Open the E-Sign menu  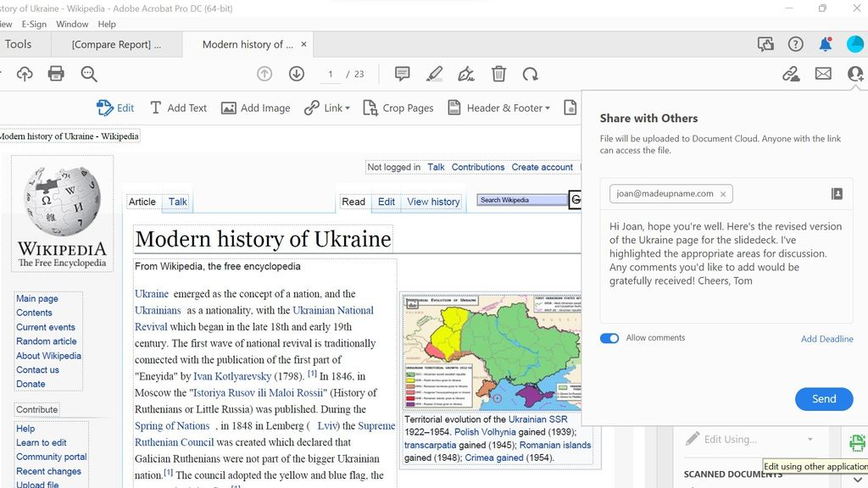click(x=34, y=24)
